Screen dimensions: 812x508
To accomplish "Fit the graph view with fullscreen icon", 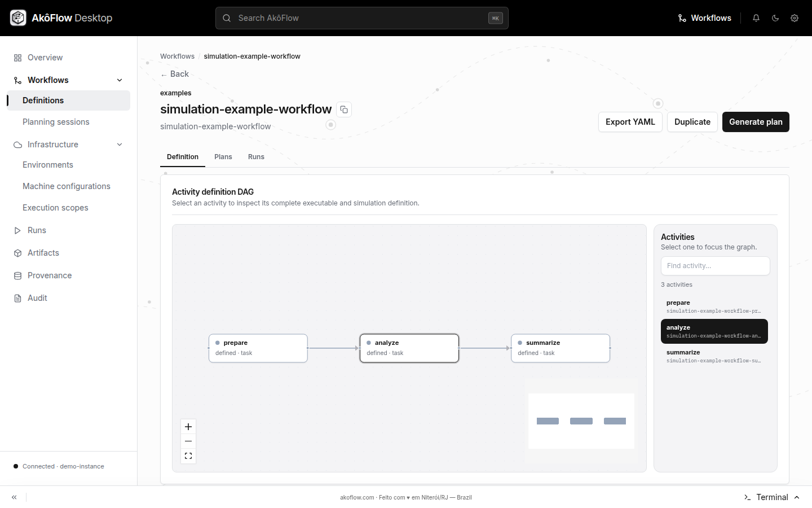I will click(188, 456).
